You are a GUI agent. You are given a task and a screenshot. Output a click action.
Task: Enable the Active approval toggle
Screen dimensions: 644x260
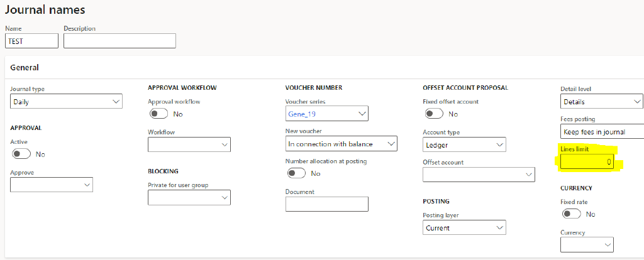coord(21,154)
